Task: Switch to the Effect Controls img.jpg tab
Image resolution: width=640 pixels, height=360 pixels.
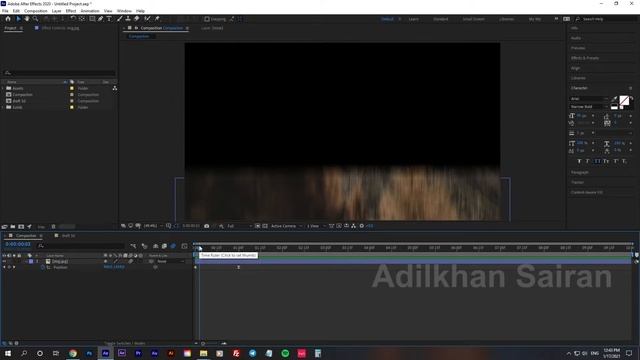Action: [x=60, y=28]
